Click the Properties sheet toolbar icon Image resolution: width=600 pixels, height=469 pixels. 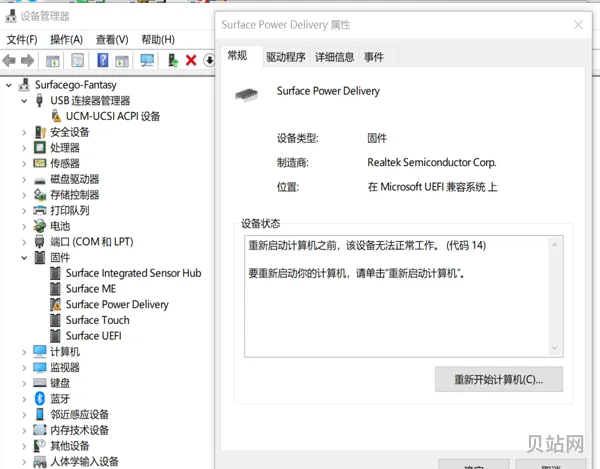tap(78, 60)
